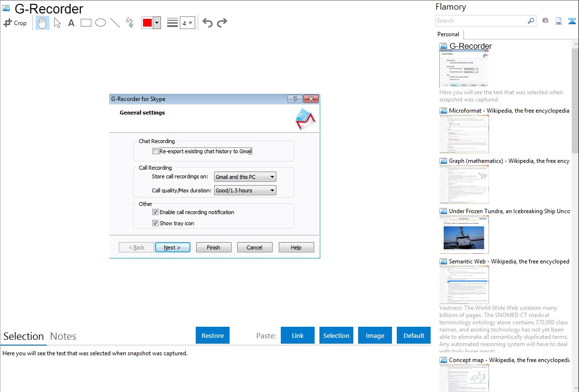579x392 pixels.
Task: Click the icon beside Graph (mathematics) title
Action: tap(443, 161)
